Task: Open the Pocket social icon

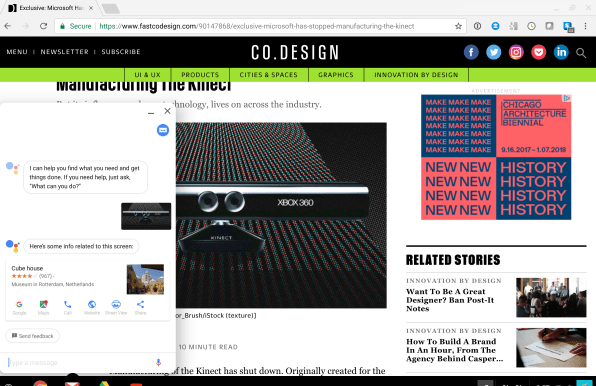Action: 539,52
